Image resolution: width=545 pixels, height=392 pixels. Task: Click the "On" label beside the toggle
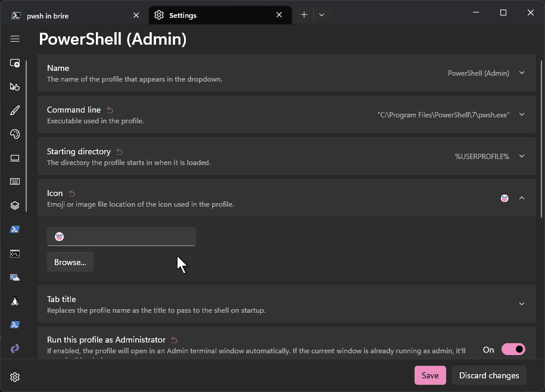488,350
